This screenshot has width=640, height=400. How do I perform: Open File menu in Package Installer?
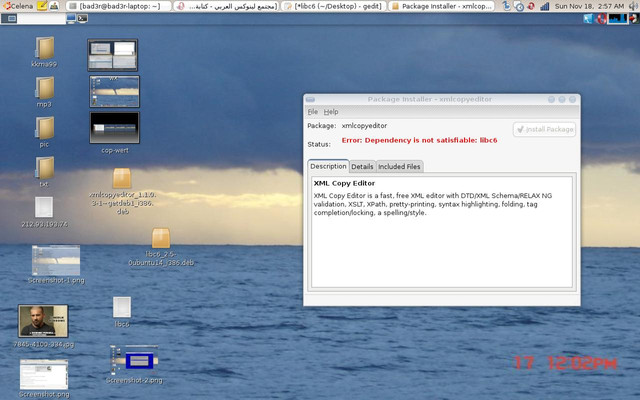pos(313,111)
